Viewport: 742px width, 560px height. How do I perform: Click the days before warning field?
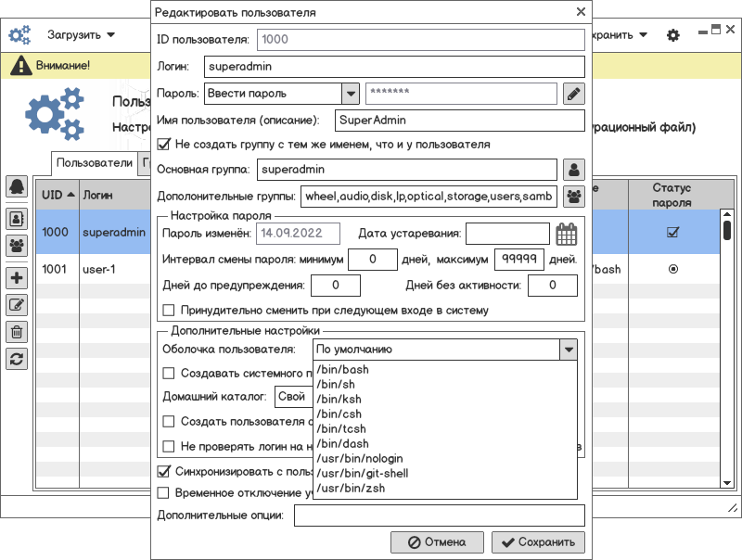336,286
